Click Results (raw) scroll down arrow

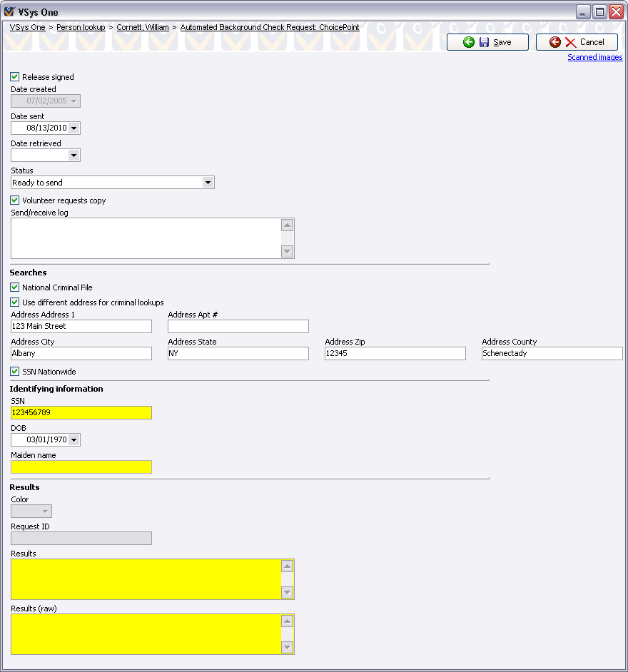(287, 648)
